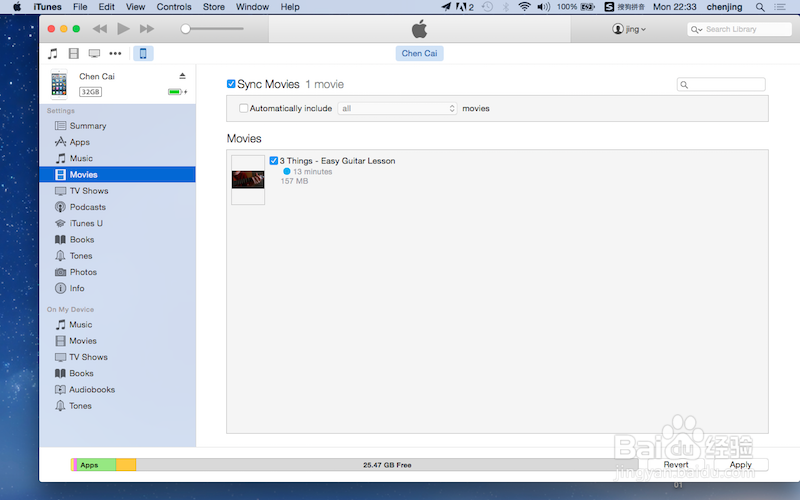
Task: Uncheck 3 Things - Easy Guitar Lesson movie
Action: point(273,161)
